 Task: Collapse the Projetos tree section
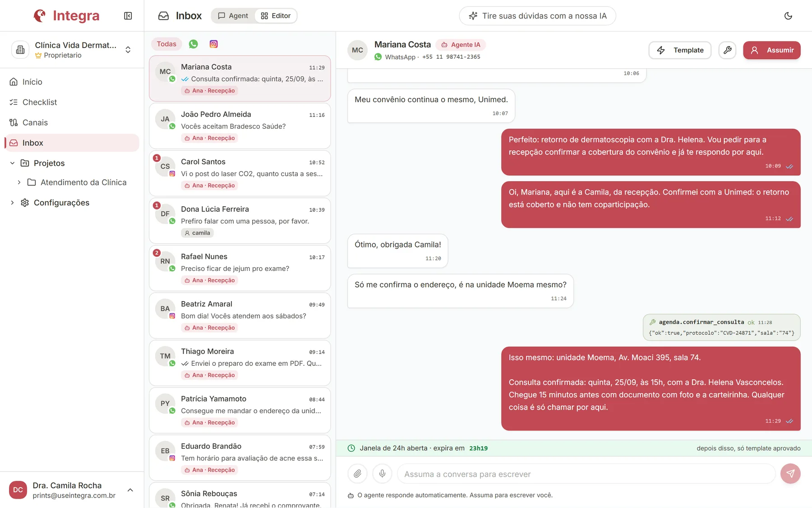coord(12,163)
